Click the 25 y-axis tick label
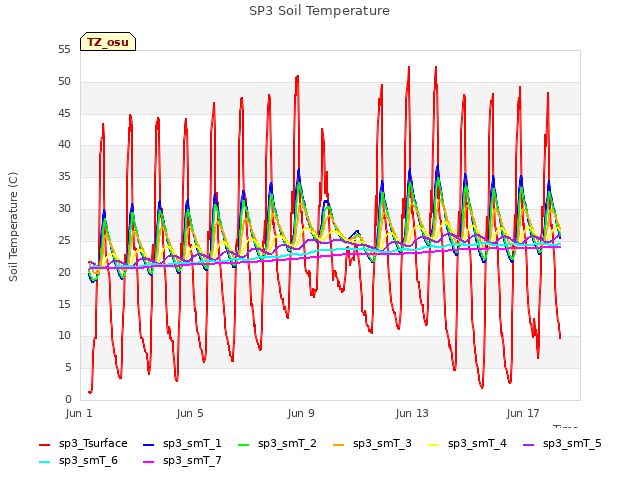 (x=64, y=240)
